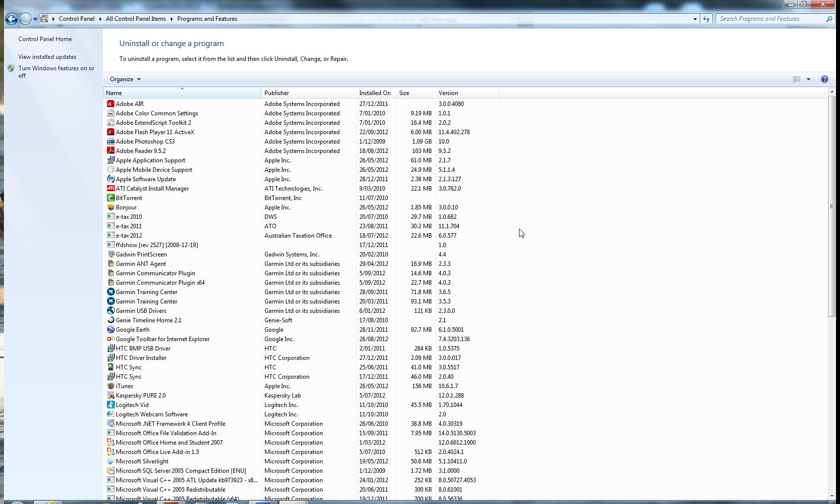Sort by the Installed On column
The height and width of the screenshot is (504, 840).
point(376,93)
